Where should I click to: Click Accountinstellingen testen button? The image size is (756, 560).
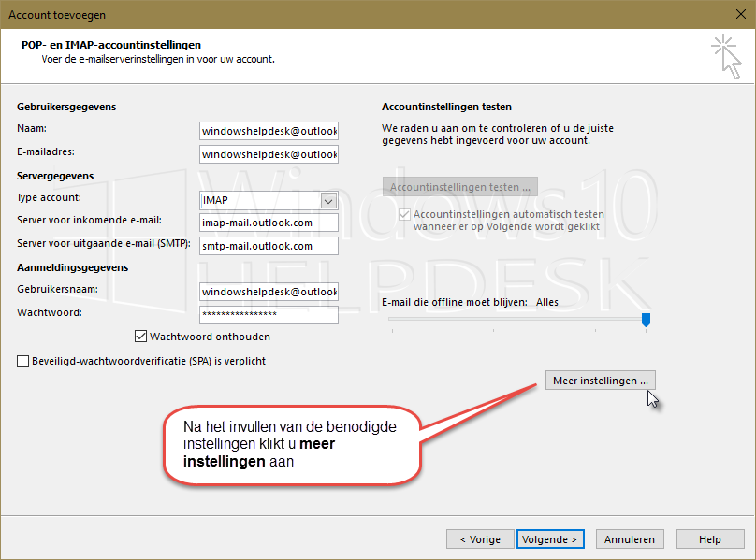coord(460,187)
